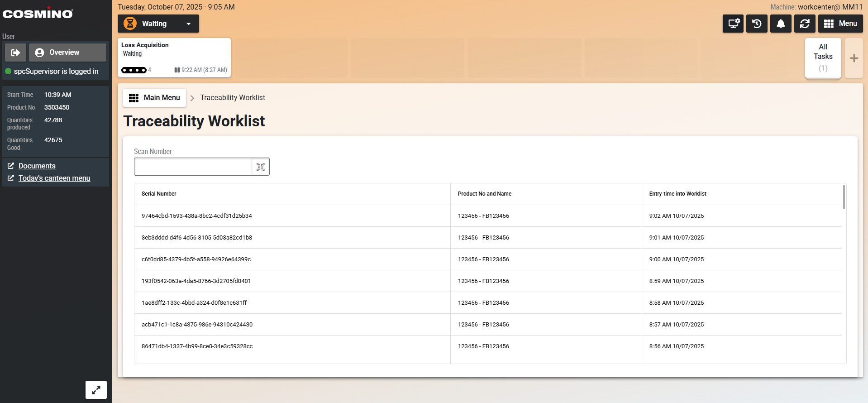This screenshot has width=868, height=403.
Task: Click the worklist table vertical scrollbar
Action: pos(844,197)
